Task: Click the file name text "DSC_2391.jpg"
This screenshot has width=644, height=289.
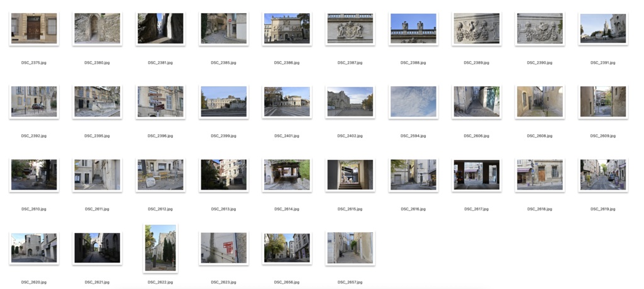Action: pos(603,63)
